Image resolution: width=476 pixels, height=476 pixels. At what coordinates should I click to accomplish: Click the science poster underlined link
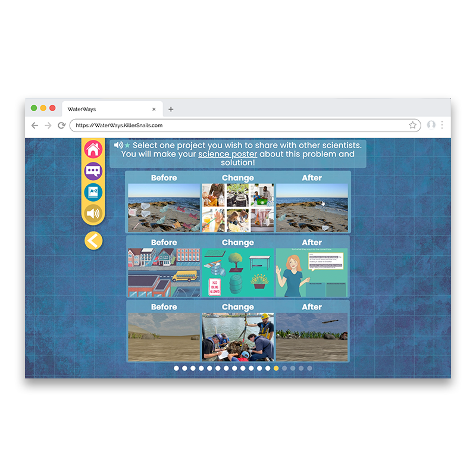click(x=227, y=154)
